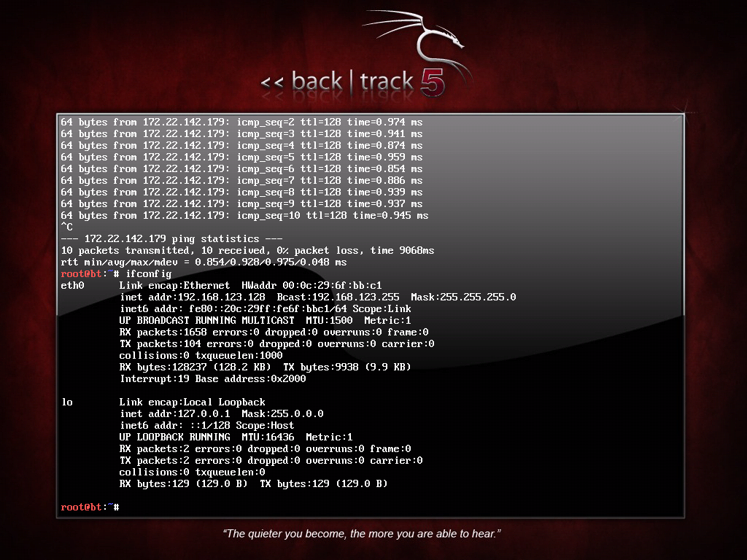Click the icmp_seq=9 ping reply line
The height and width of the screenshot is (560, 747).
coord(241,204)
